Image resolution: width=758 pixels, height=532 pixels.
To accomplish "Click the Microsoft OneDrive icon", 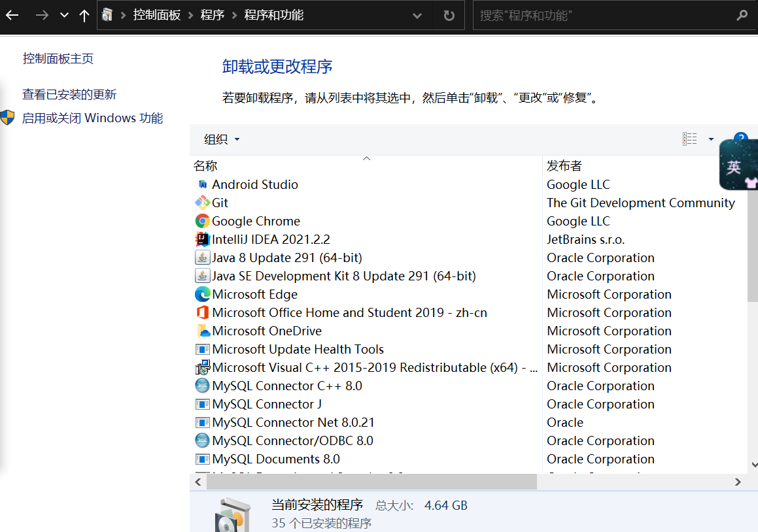I will pos(203,331).
